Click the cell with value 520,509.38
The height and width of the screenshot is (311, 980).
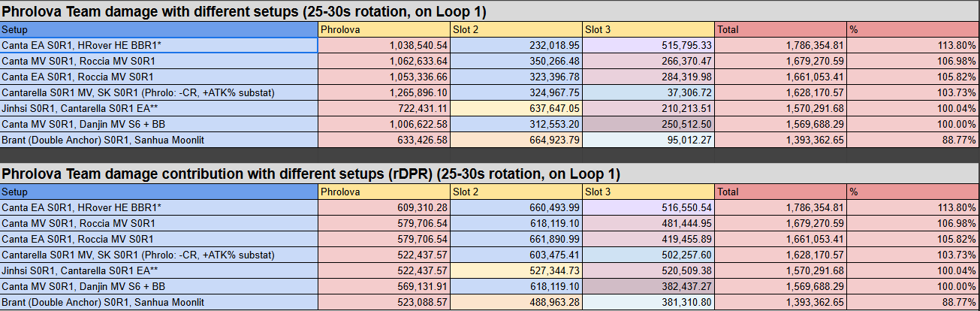[x=649, y=271]
